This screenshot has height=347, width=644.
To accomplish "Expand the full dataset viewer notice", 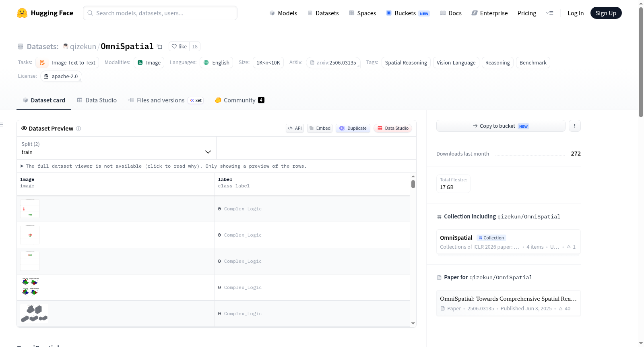I will click(x=163, y=166).
